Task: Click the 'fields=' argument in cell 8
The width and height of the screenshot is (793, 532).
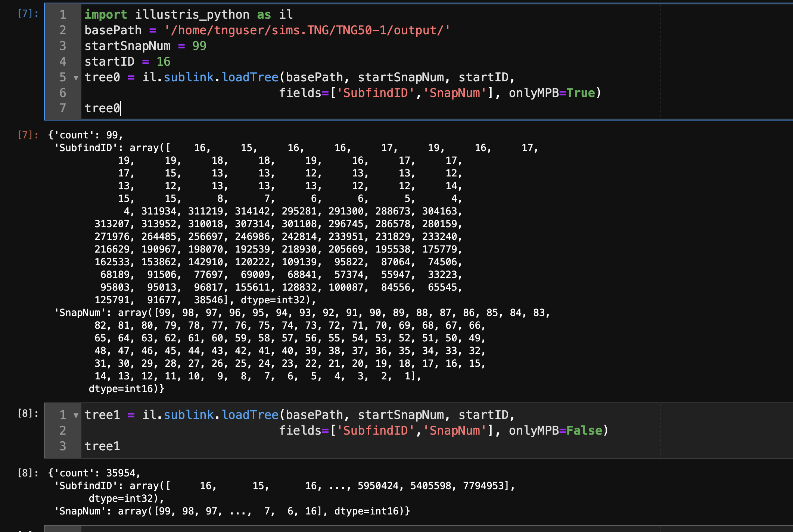Action: pyautogui.click(x=304, y=431)
